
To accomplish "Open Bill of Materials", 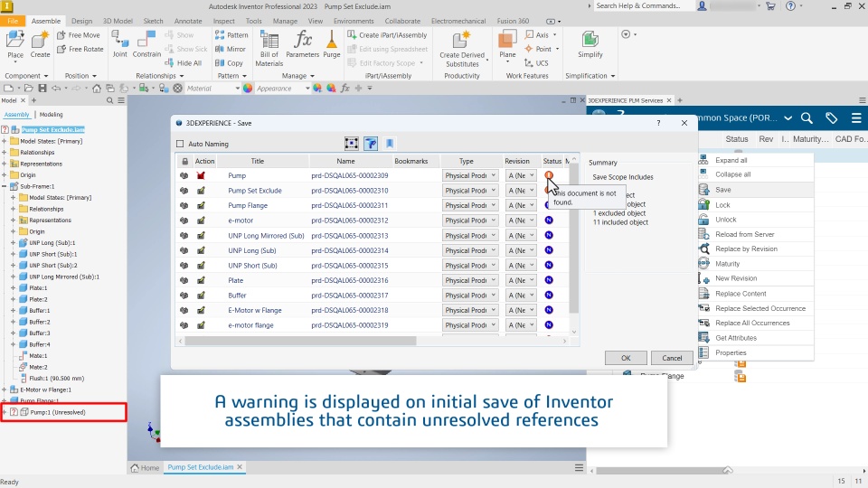I will click(x=269, y=49).
